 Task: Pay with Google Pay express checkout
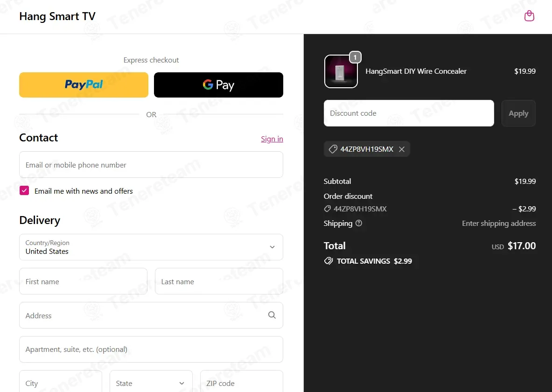pos(219,85)
